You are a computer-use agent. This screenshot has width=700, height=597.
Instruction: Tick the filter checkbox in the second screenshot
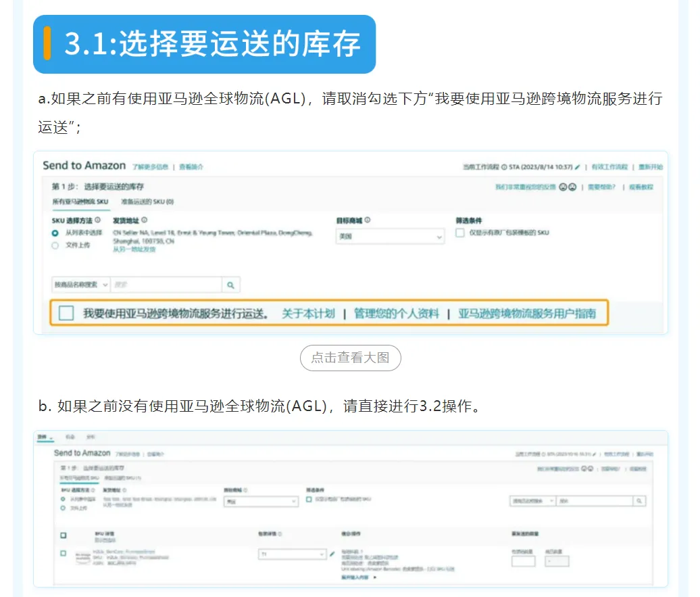point(309,499)
